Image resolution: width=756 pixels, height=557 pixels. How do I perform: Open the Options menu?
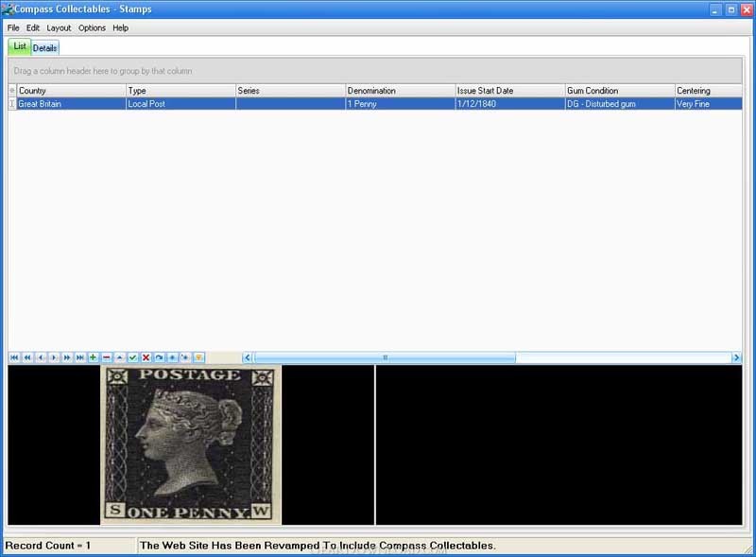92,28
